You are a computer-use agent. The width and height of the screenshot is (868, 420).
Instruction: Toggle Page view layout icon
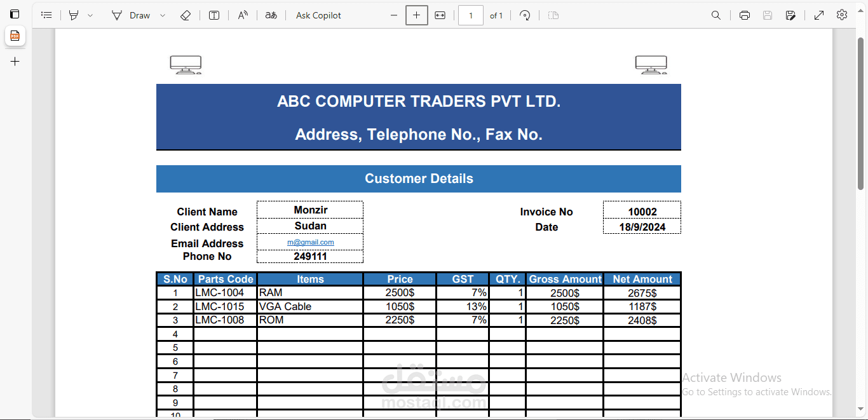click(553, 15)
